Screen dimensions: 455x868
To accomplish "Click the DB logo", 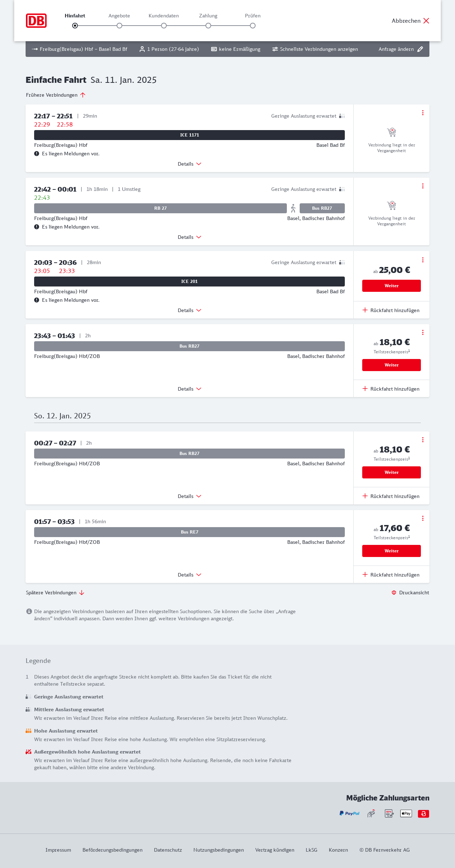I will tap(36, 21).
